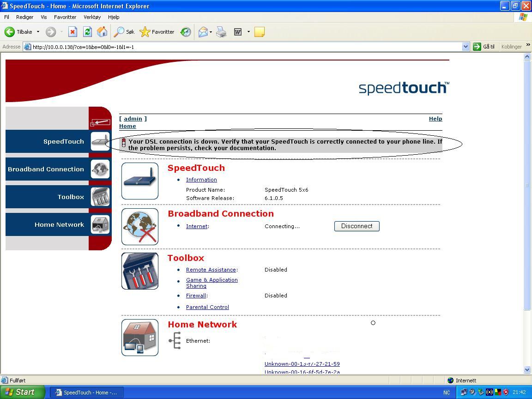The width and height of the screenshot is (532, 399).
Task: Open the Back button history dropdown arrow
Action: (38, 32)
